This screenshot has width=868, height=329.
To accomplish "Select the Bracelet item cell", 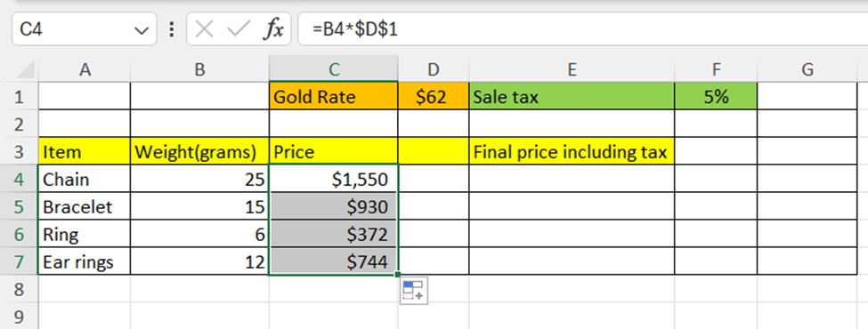I will (85, 207).
